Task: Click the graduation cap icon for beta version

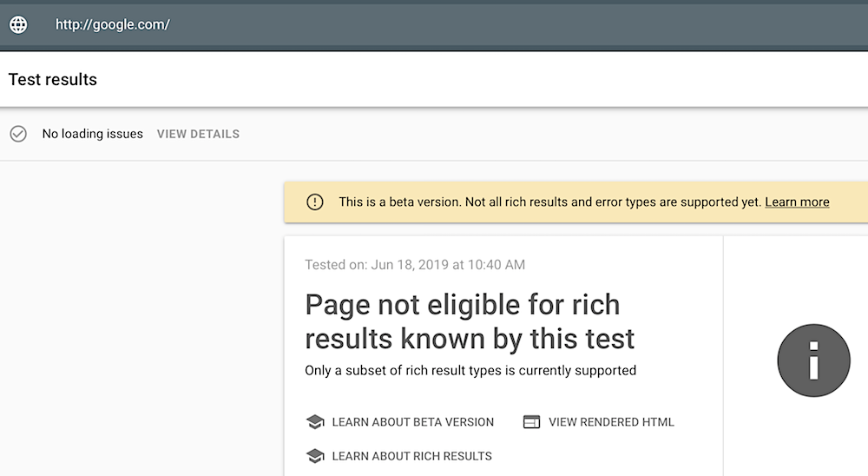Action: point(315,421)
